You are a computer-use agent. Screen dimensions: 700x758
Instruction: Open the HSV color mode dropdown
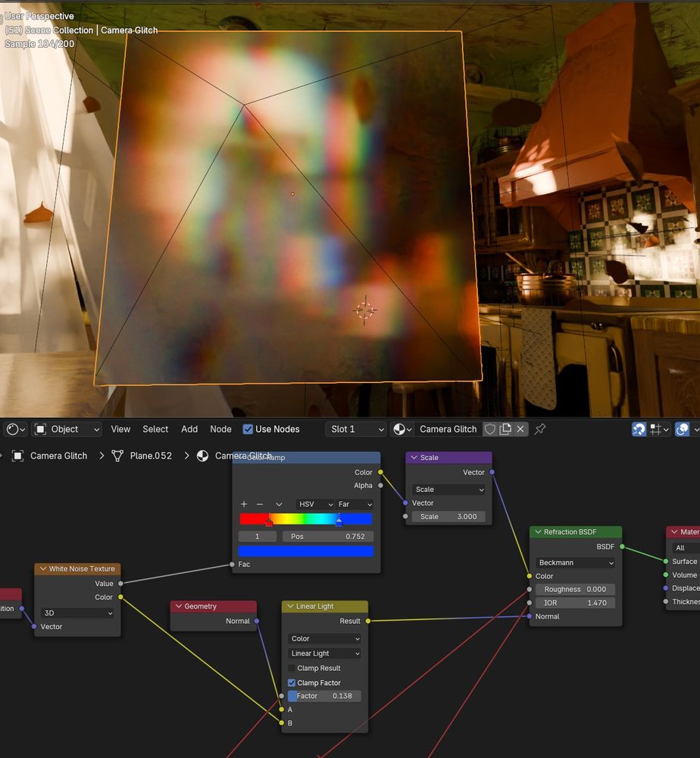(315, 504)
